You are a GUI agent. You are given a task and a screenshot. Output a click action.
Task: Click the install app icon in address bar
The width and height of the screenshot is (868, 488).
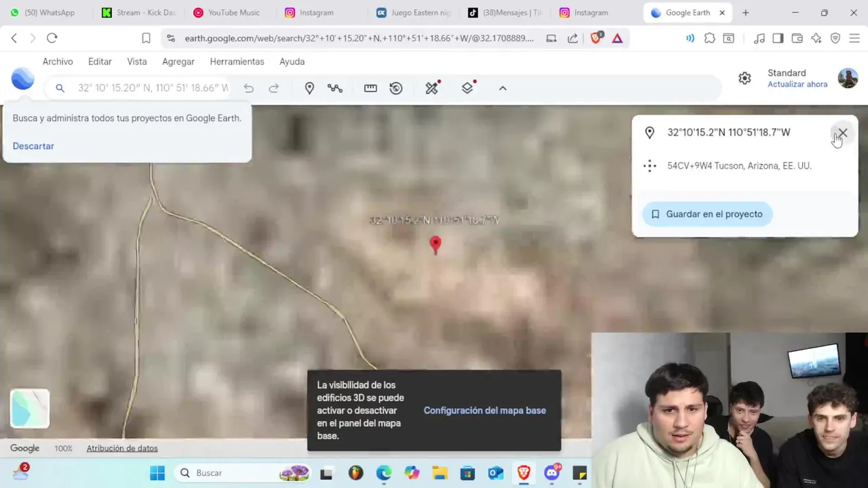pos(551,38)
